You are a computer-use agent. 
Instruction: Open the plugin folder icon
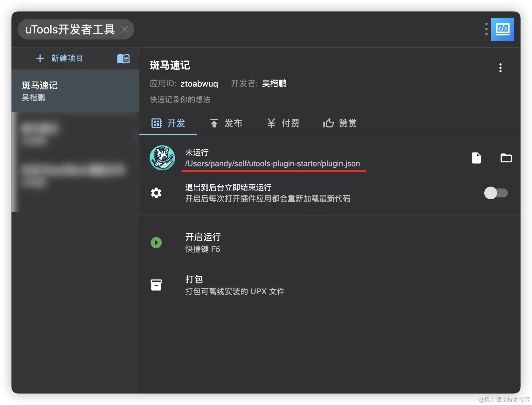coord(506,158)
